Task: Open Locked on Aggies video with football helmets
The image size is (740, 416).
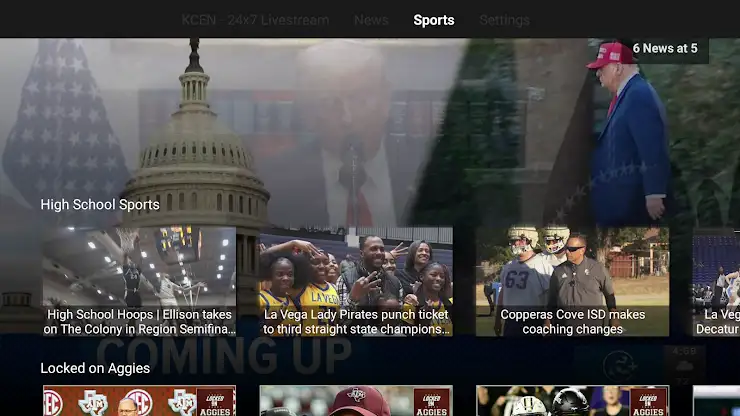Action: (572, 401)
